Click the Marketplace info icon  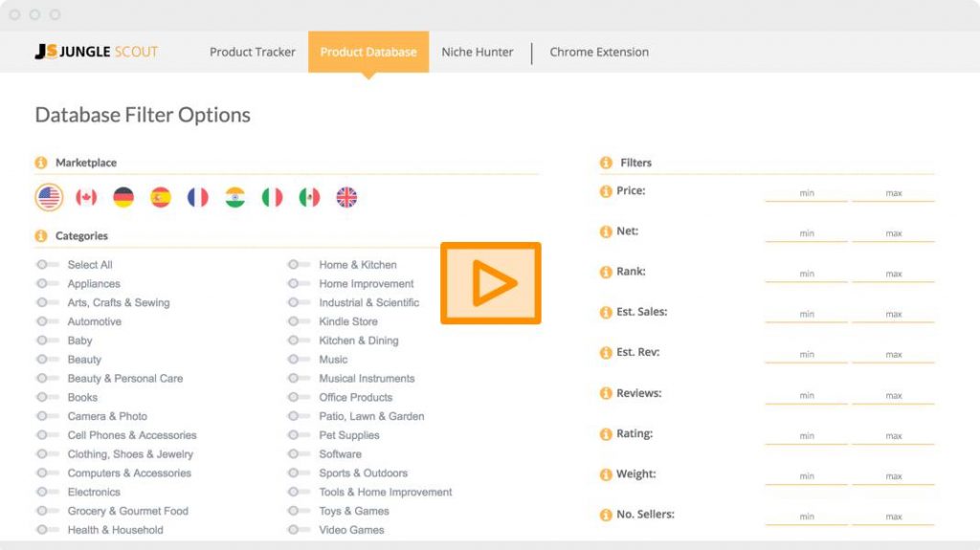tap(41, 163)
